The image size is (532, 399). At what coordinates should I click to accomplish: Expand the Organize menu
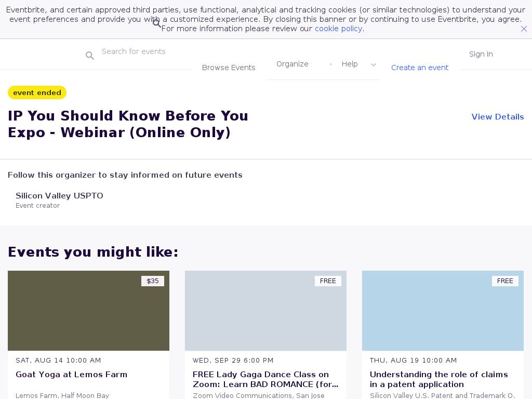(292, 64)
